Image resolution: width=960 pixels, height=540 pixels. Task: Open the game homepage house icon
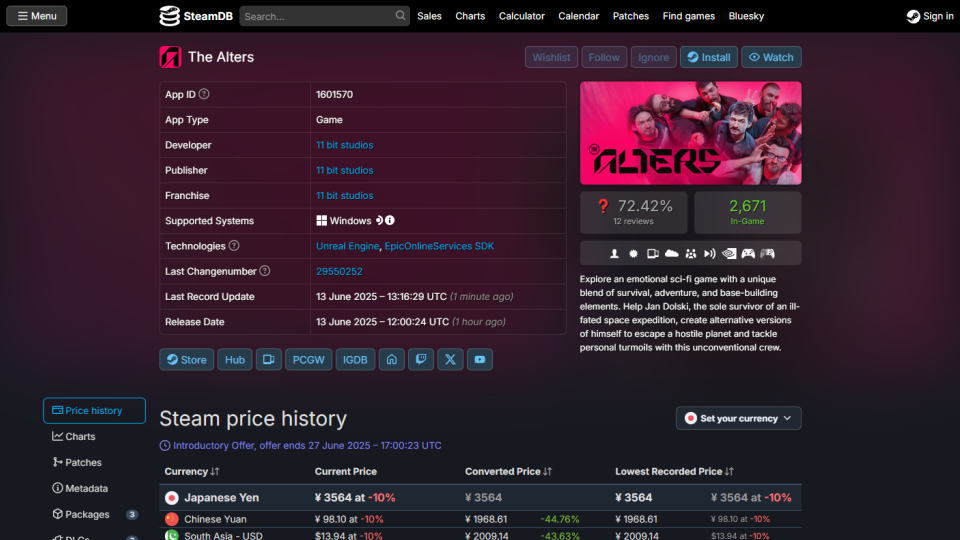[392, 359]
